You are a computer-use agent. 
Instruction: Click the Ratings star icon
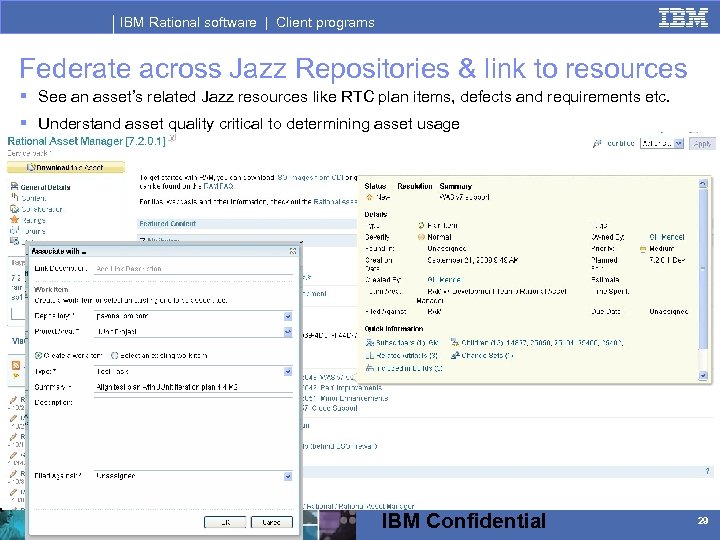coord(14,219)
